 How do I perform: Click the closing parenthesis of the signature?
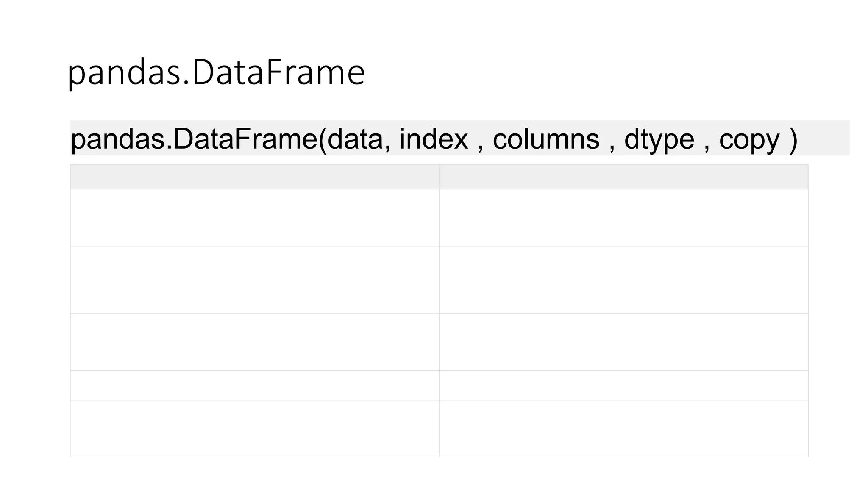[793, 139]
